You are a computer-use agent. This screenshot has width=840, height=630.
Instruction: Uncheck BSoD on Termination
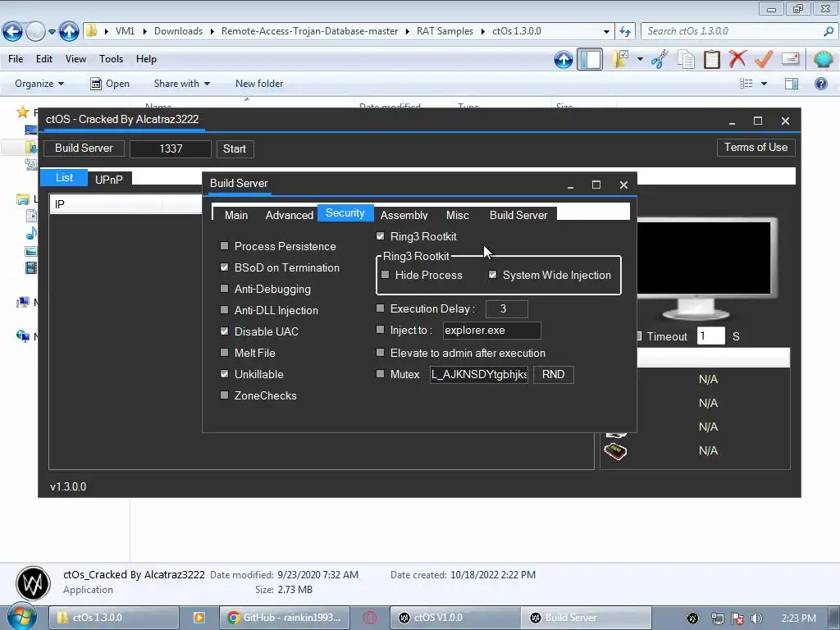click(x=225, y=267)
